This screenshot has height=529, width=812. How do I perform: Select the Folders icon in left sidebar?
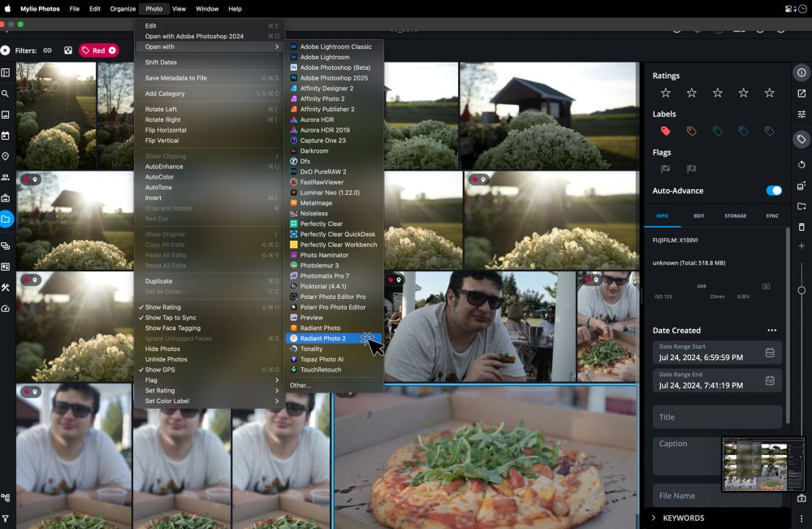(5, 219)
